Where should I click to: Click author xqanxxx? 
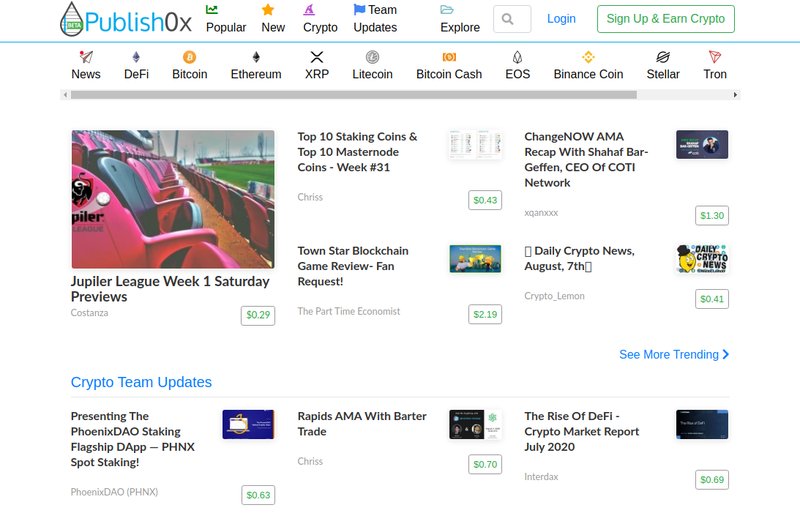tap(541, 213)
